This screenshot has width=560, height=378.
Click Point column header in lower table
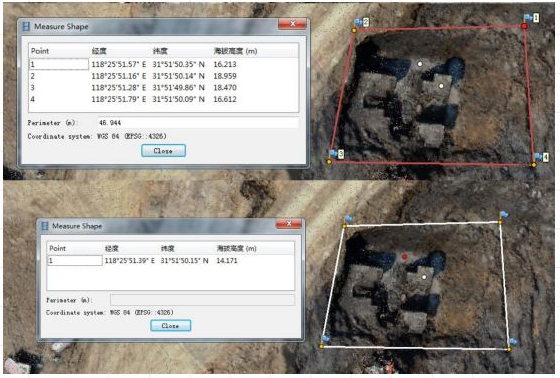(x=58, y=248)
